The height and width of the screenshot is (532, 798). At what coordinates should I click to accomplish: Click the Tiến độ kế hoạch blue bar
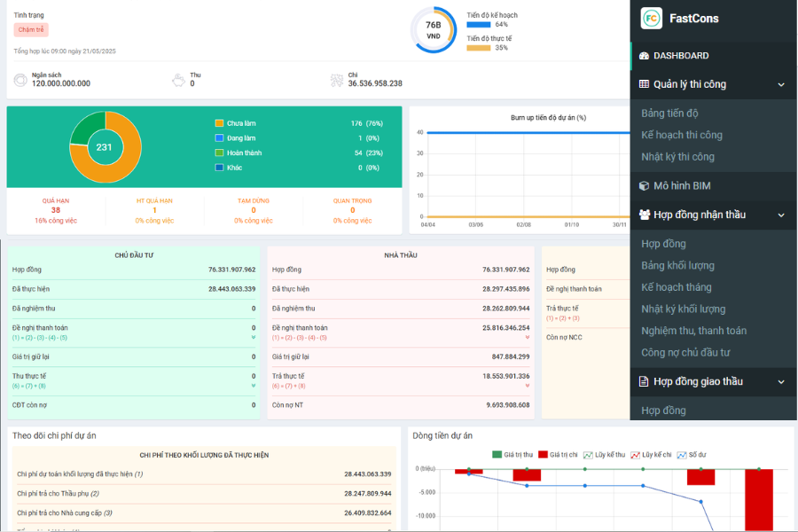pyautogui.click(x=479, y=25)
